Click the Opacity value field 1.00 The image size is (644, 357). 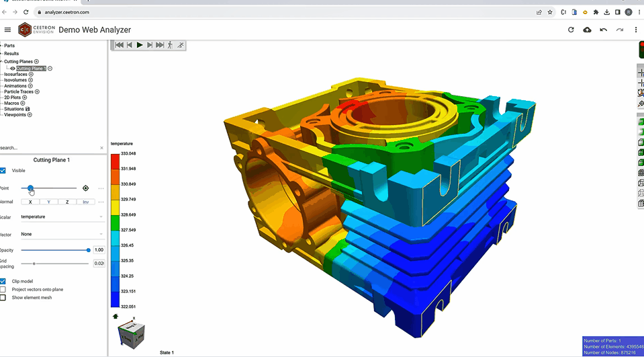99,250
